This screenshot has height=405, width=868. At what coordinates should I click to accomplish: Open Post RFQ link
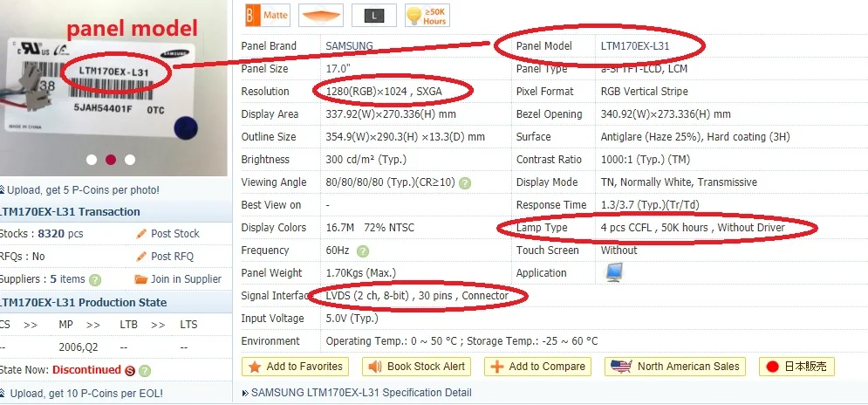click(172, 257)
